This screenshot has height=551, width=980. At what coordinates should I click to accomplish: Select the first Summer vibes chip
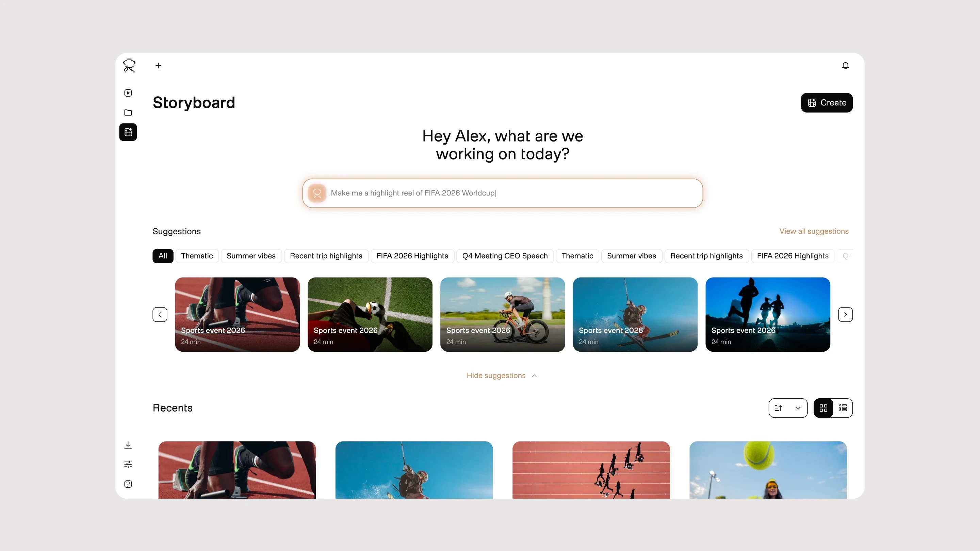[251, 256]
